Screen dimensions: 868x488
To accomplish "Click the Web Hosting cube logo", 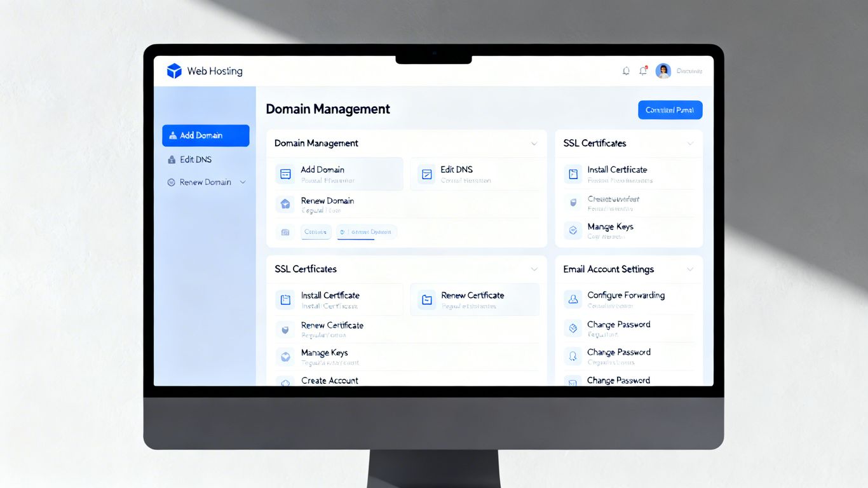I will (174, 71).
